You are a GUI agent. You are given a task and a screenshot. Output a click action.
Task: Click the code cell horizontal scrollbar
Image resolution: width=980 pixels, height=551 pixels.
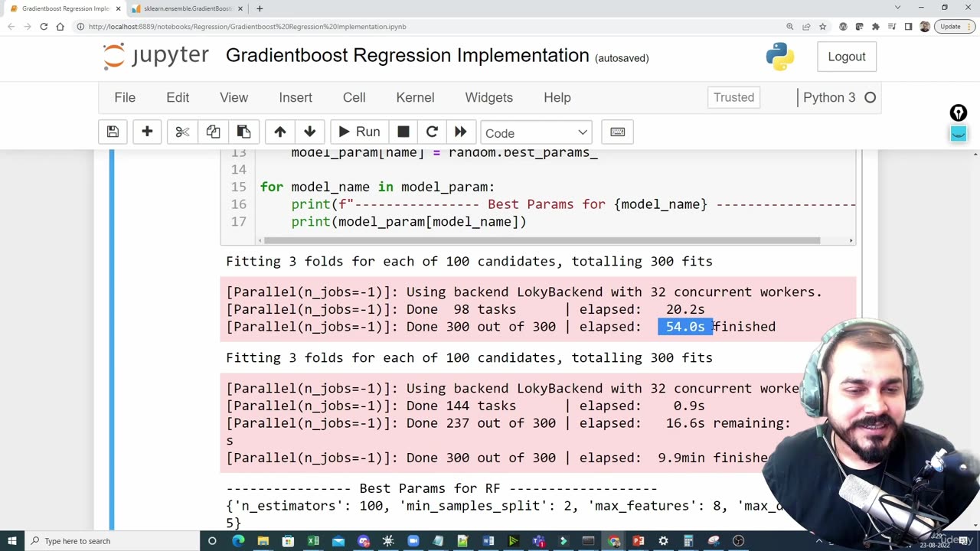point(542,240)
